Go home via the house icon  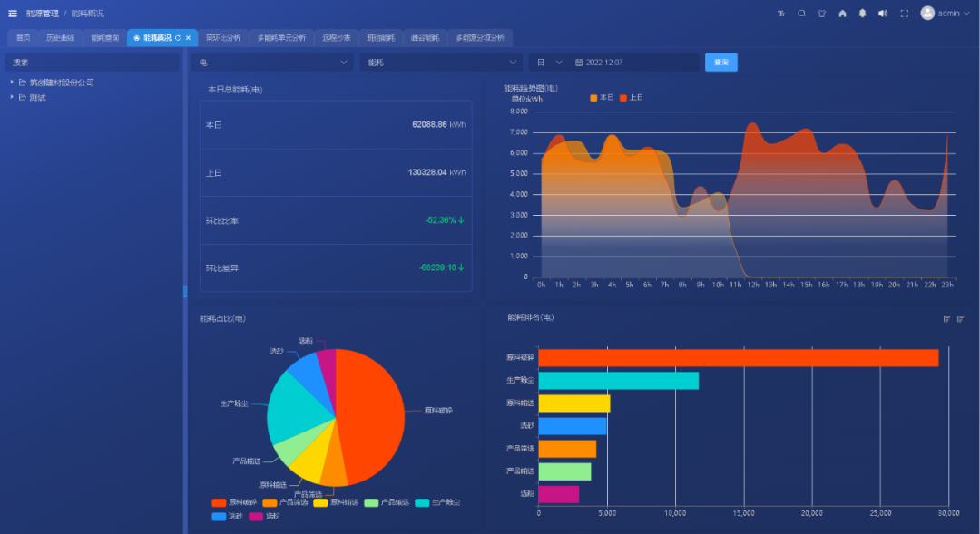click(x=842, y=13)
